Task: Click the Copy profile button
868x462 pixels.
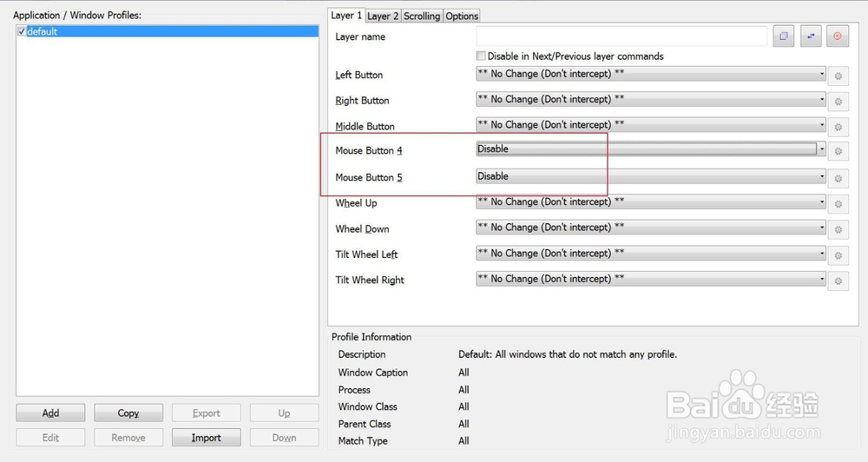Action: coord(128,412)
